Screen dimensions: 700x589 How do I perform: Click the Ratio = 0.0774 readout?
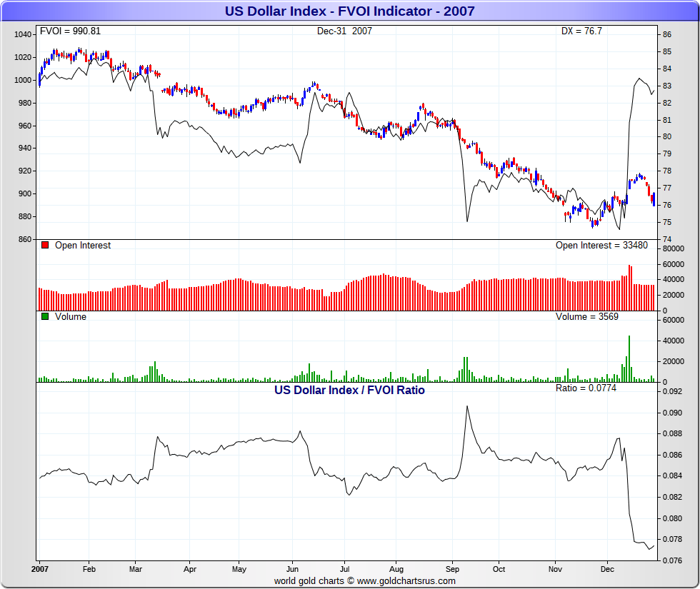coord(586,388)
